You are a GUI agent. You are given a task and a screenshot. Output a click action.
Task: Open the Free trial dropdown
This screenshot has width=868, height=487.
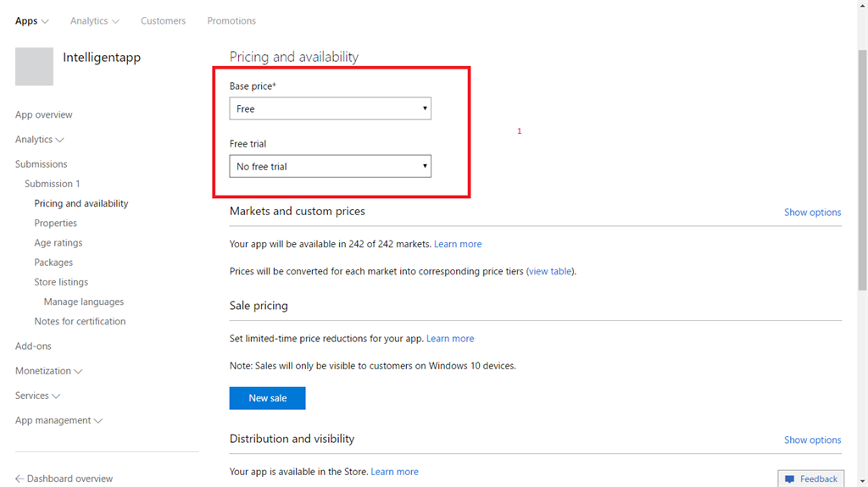click(330, 166)
